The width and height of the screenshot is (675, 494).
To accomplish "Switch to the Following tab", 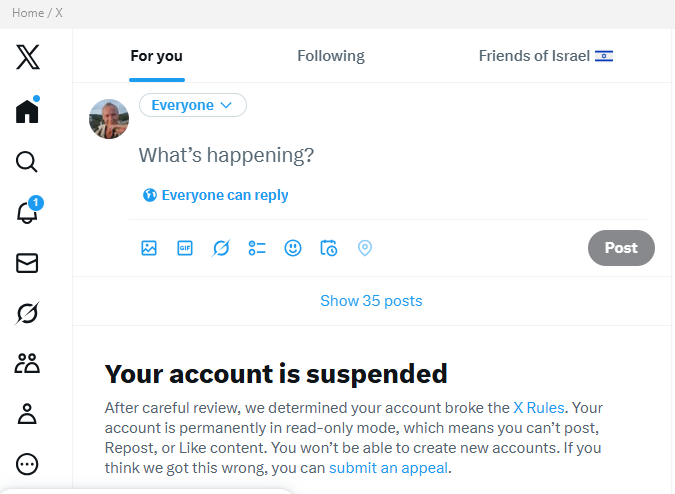I will tap(331, 56).
